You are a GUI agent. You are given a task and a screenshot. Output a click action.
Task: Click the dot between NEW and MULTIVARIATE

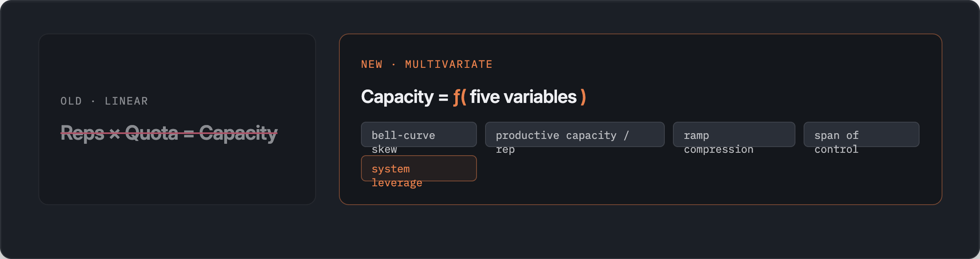tap(394, 65)
